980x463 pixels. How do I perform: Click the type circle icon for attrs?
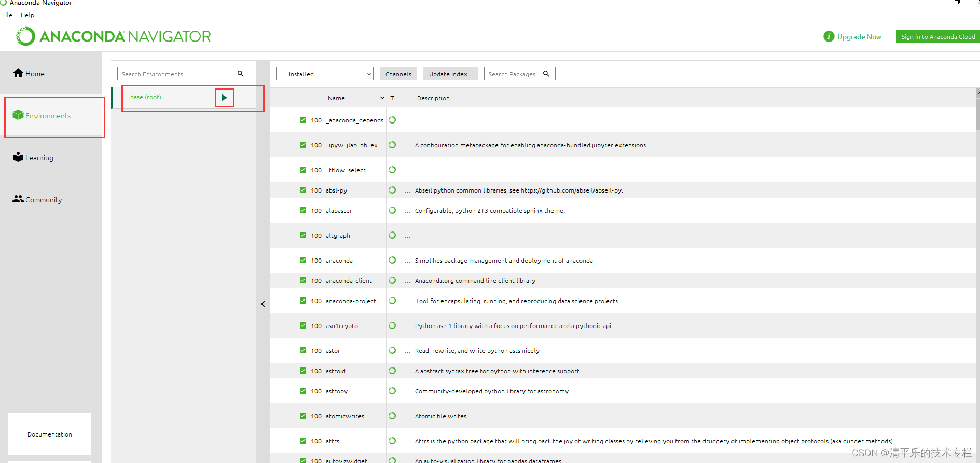(392, 441)
